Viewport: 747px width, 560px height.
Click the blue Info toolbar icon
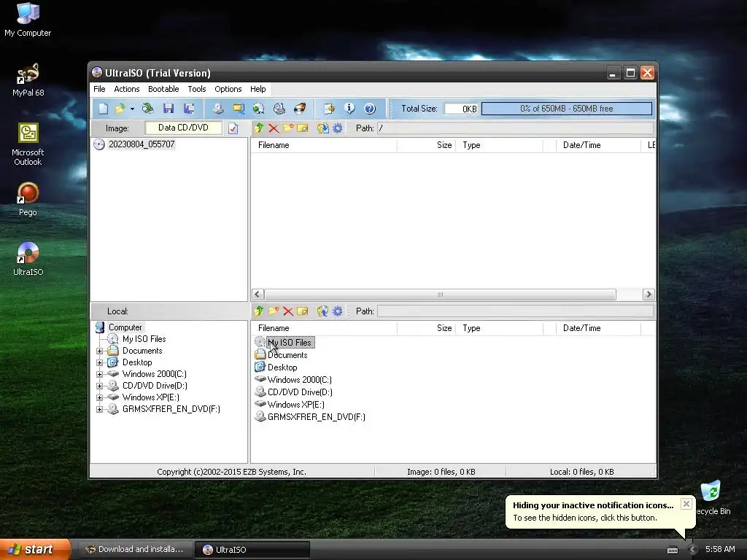(349, 109)
